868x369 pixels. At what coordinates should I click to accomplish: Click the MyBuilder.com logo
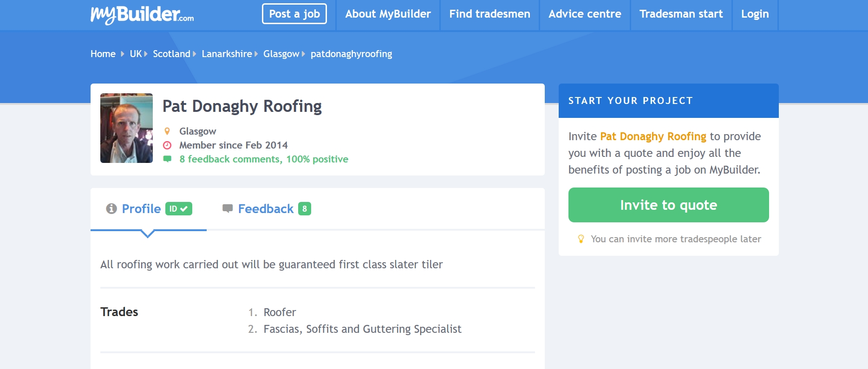141,14
